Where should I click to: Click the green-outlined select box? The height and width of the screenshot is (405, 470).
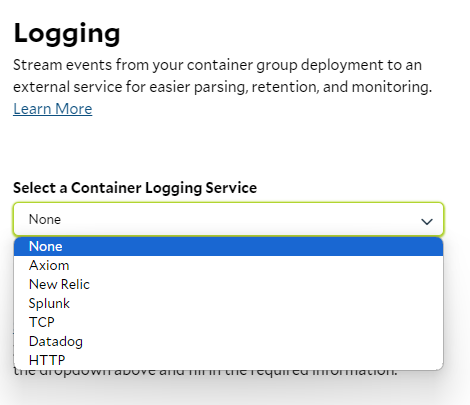pos(228,219)
